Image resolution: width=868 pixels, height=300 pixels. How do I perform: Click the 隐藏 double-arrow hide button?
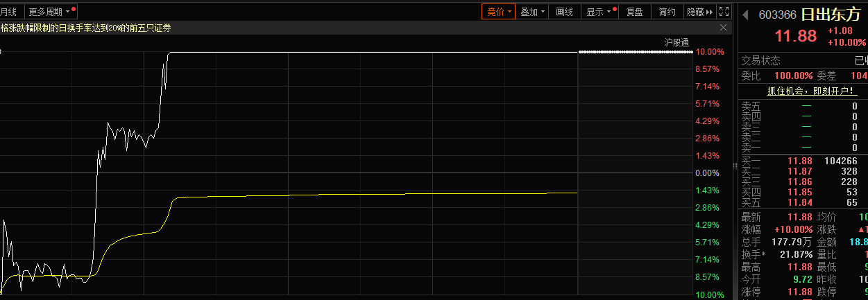click(x=699, y=12)
